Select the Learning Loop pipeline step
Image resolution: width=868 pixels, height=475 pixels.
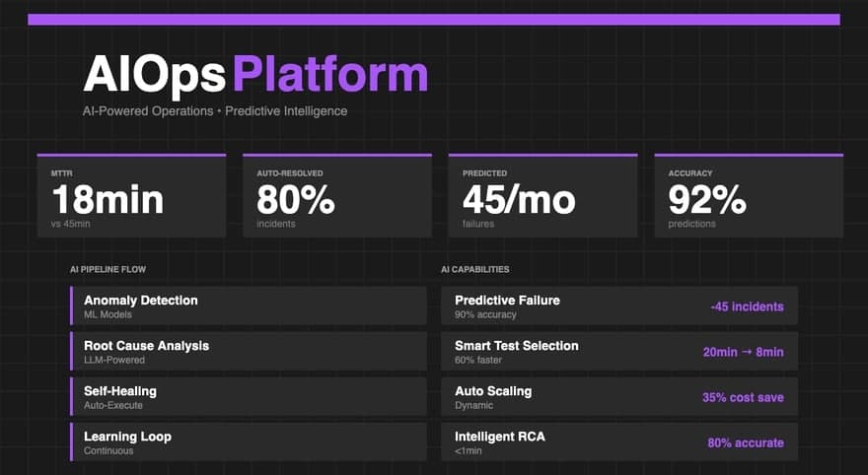pyautogui.click(x=249, y=441)
